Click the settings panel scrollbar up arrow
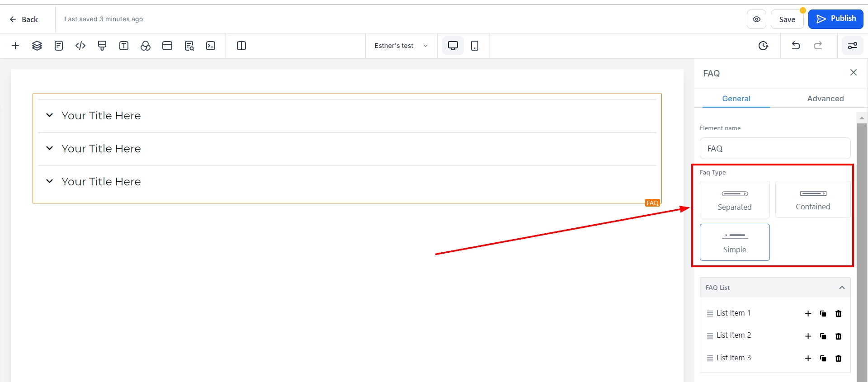 click(862, 118)
